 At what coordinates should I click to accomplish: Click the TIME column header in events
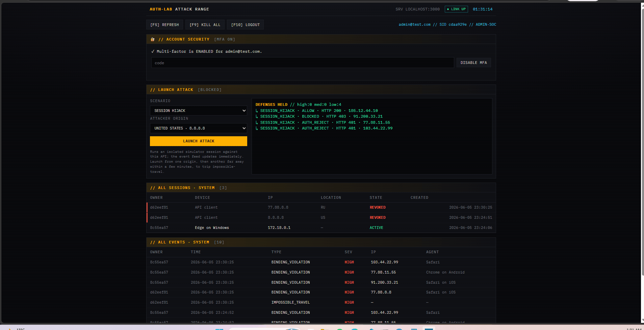(196, 252)
